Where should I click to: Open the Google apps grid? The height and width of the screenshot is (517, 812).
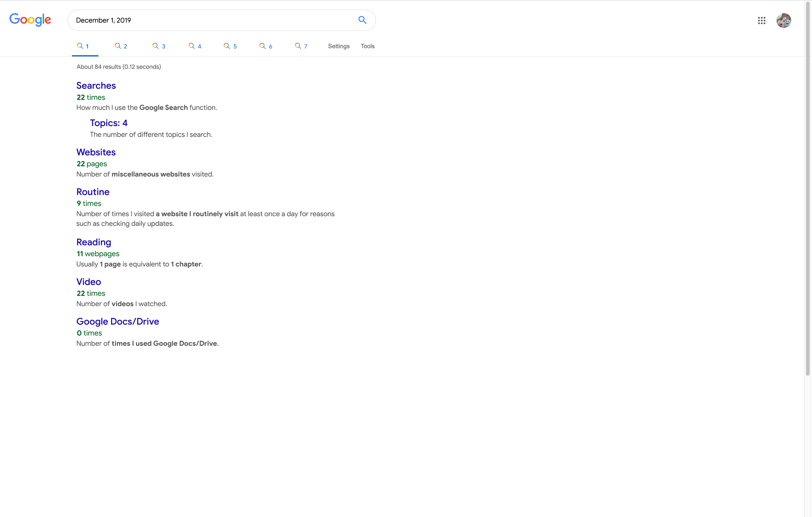click(762, 21)
